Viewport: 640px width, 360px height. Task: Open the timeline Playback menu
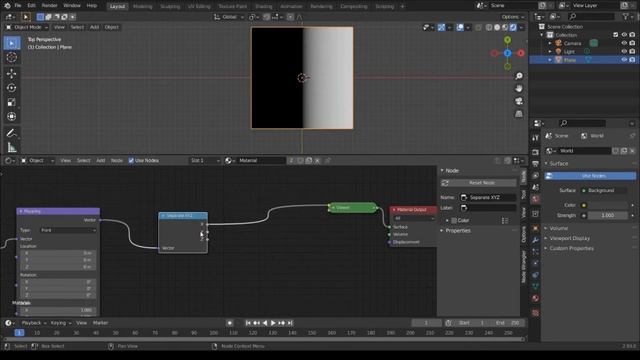pos(32,323)
